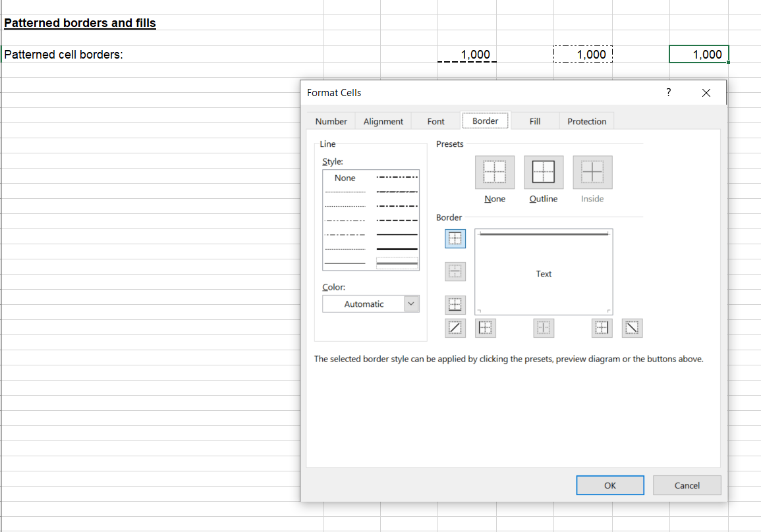This screenshot has height=532, width=761.
Task: Go to the Alignment tab
Action: 383,121
